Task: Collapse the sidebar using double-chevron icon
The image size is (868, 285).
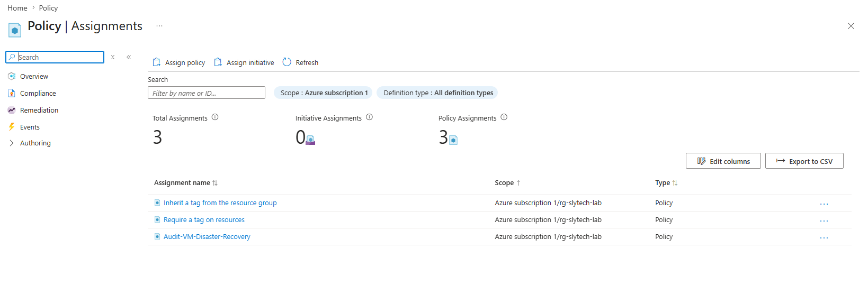Action: tap(129, 57)
